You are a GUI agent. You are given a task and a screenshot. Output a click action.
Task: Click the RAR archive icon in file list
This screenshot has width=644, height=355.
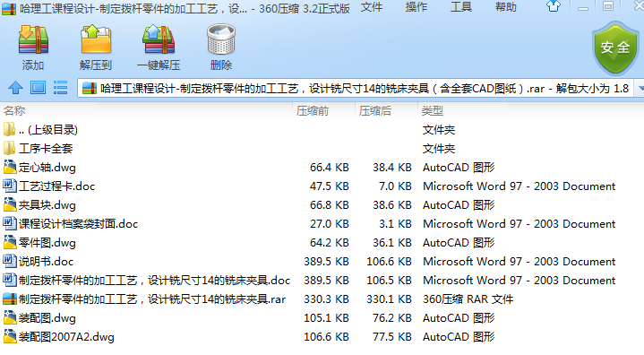[x=10, y=299]
